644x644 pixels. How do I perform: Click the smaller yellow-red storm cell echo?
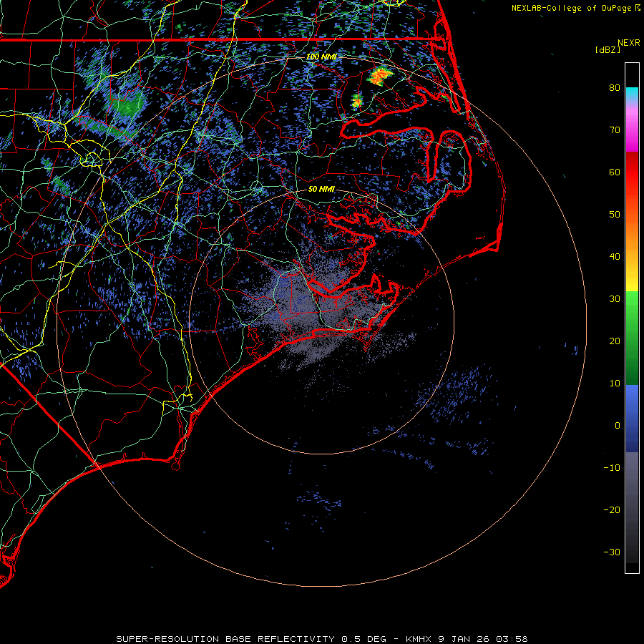[x=356, y=101]
